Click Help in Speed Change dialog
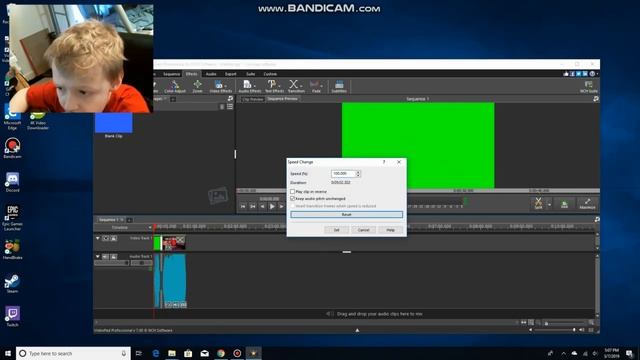 tap(391, 230)
